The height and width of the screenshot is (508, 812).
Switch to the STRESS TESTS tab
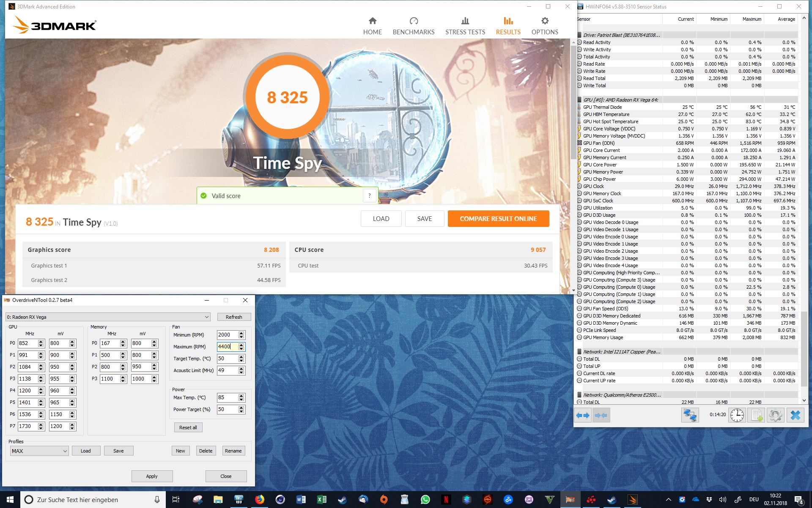click(465, 26)
